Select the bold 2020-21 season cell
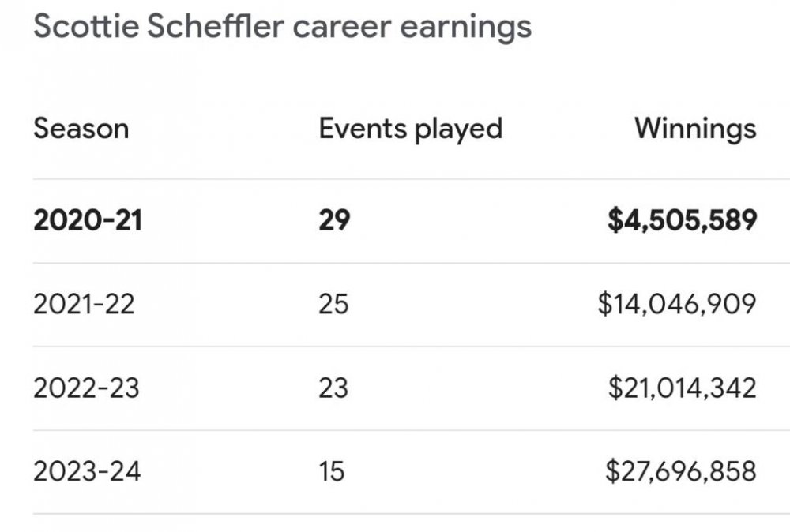790x532 pixels. coord(88,220)
